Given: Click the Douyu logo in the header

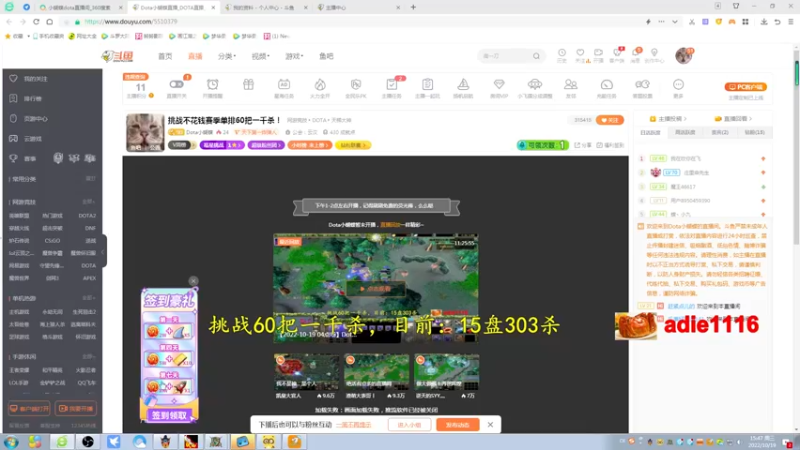Looking at the screenshot, I should pos(118,56).
